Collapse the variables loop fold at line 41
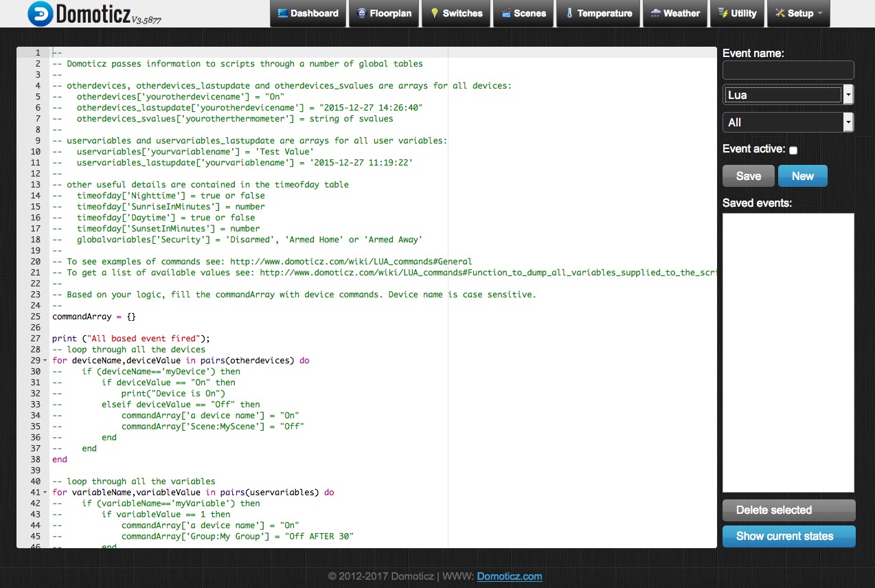 (x=45, y=492)
